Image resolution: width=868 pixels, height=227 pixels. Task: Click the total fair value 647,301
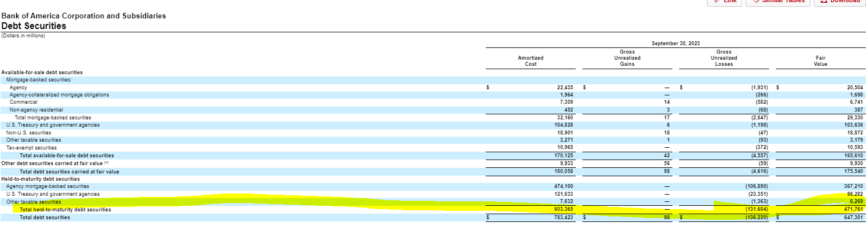(x=853, y=218)
